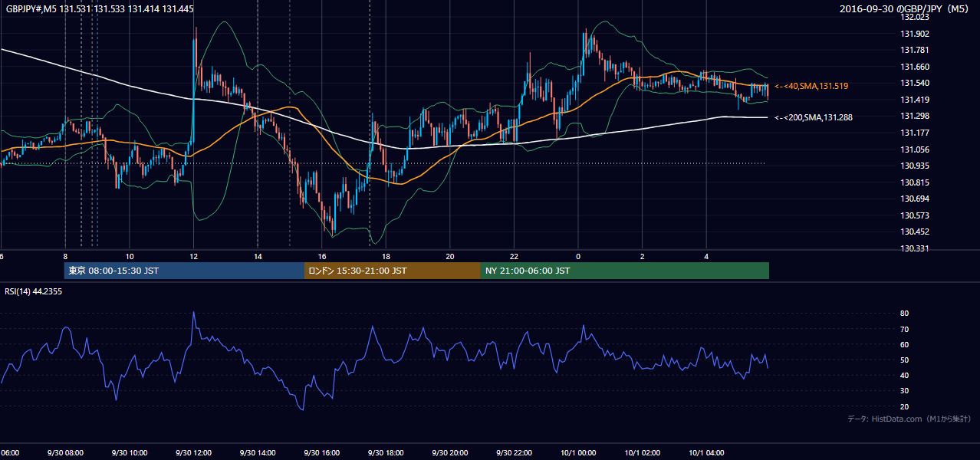Click RSI scale value 50
Image resolution: width=980 pixels, height=460 pixels.
click(x=905, y=360)
